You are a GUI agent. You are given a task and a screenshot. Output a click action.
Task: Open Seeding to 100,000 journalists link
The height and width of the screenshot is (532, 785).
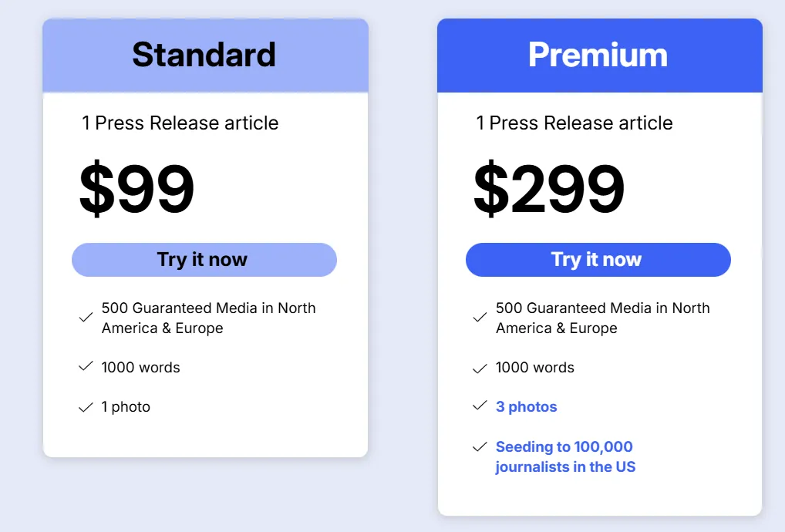coord(564,456)
